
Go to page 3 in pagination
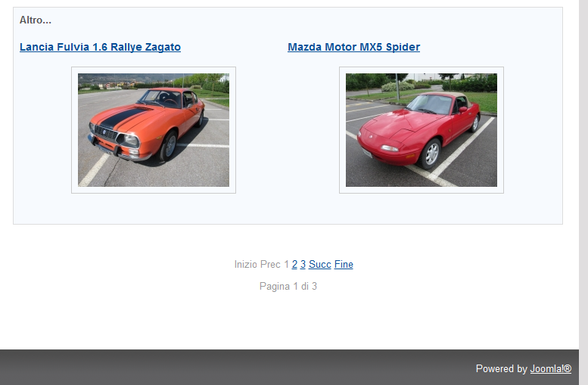(x=303, y=264)
